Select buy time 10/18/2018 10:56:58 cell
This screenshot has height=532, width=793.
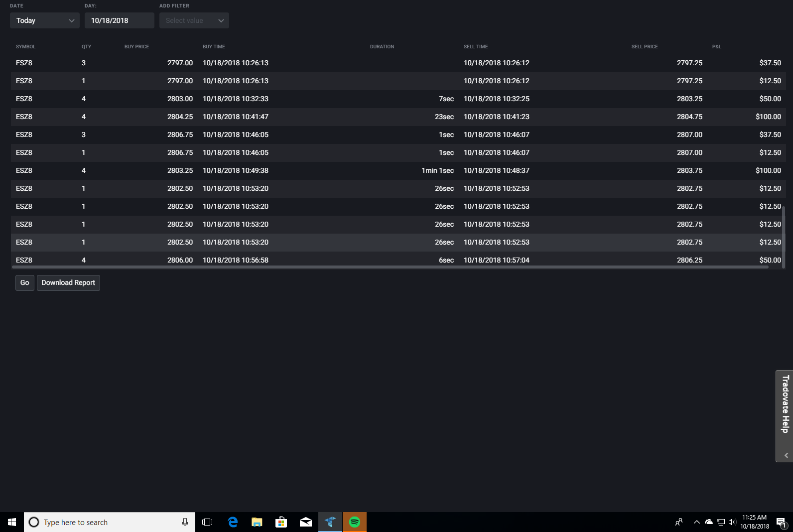coord(236,260)
